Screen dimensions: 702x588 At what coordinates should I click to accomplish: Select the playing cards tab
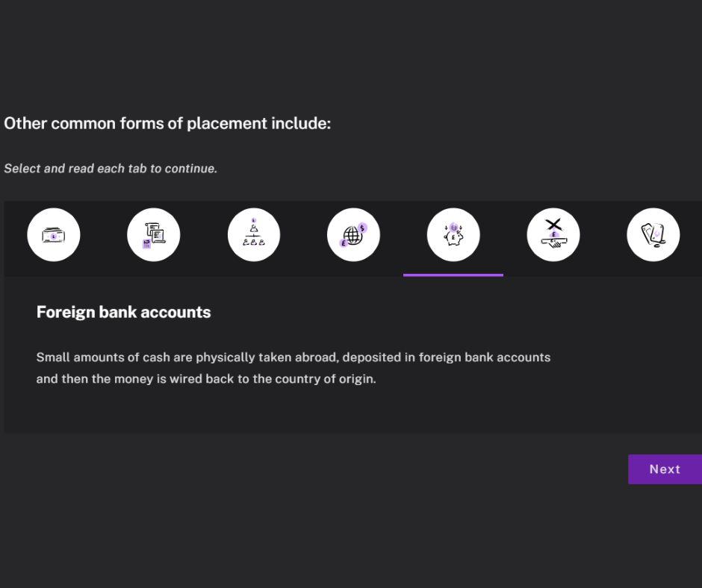653,234
